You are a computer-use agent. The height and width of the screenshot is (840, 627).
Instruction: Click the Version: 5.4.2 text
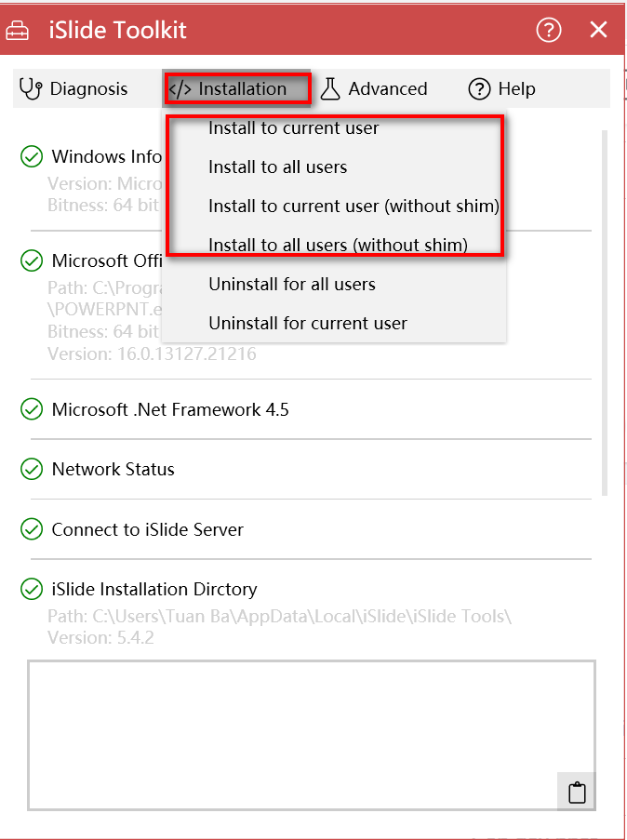100,638
